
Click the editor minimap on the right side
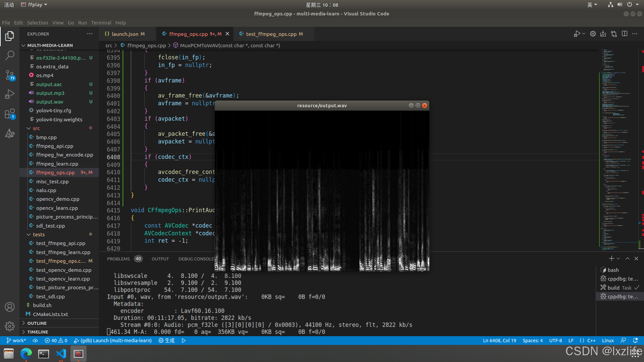pyautogui.click(x=616, y=151)
